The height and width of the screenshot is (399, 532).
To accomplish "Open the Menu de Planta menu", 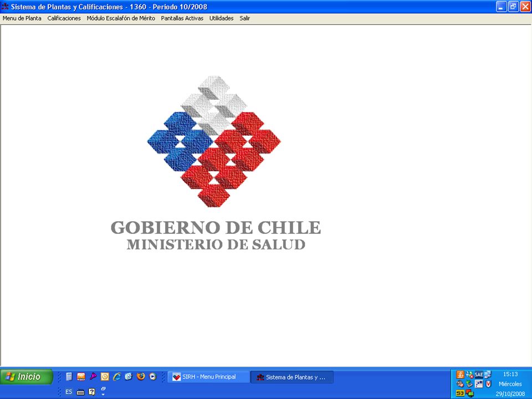I will [x=22, y=18].
